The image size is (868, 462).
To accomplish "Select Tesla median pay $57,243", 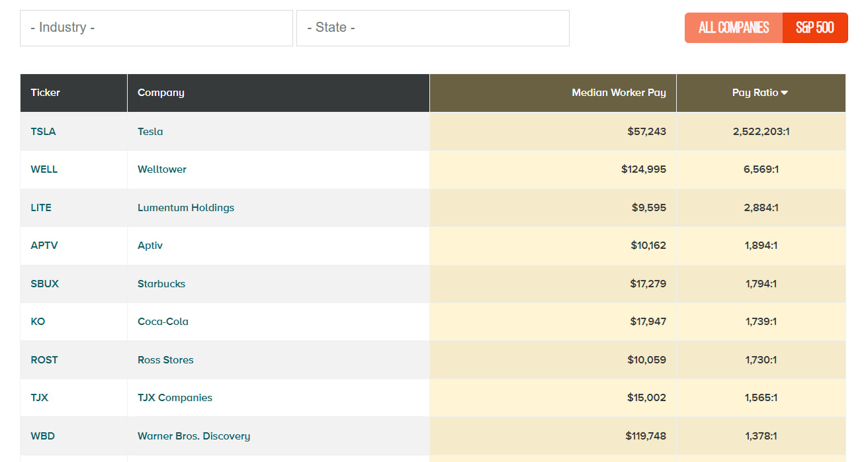I will 647,131.
